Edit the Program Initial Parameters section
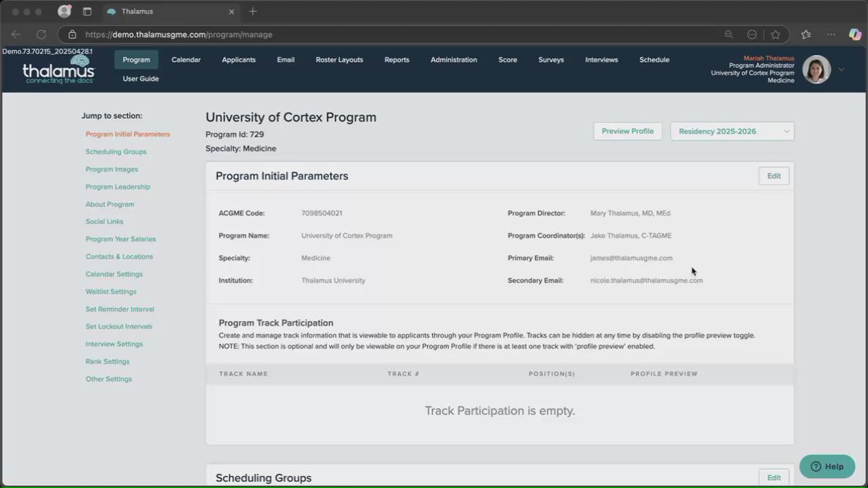Viewport: 868px width, 488px height. click(x=774, y=176)
